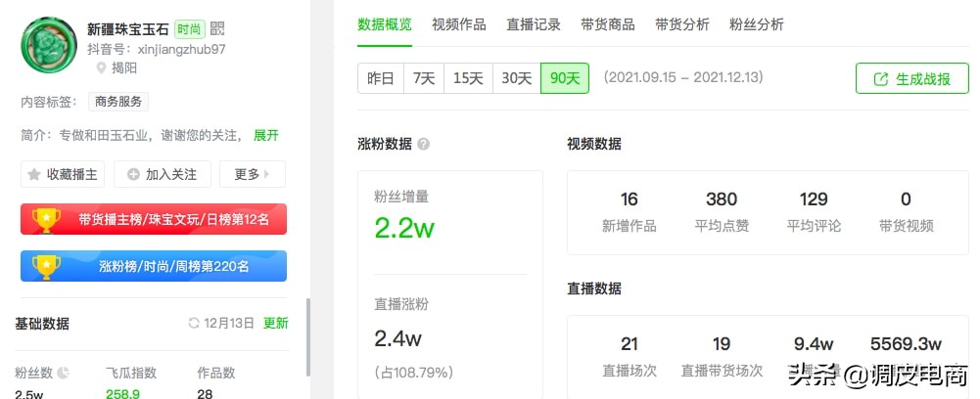Click the help icon next to 涨粉数据
The height and width of the screenshot is (399, 980).
(423, 144)
